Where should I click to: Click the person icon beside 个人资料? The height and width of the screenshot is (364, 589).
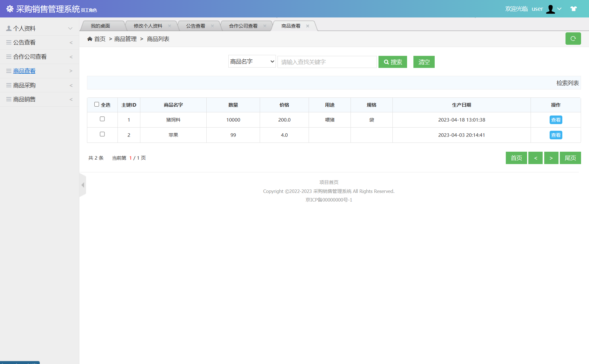[x=8, y=28]
